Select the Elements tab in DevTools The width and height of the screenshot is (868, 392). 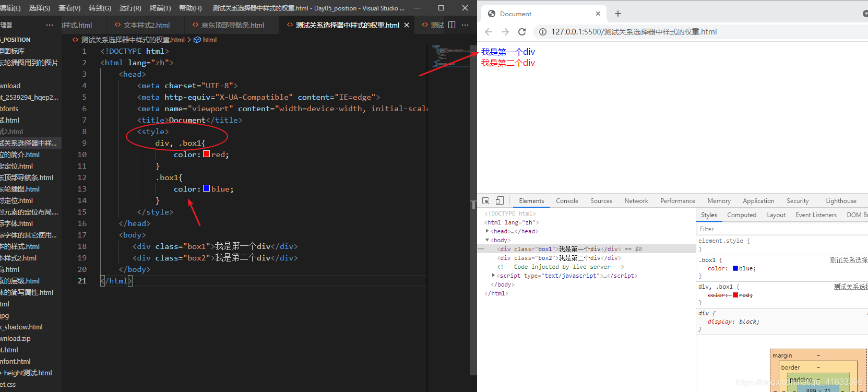531,201
